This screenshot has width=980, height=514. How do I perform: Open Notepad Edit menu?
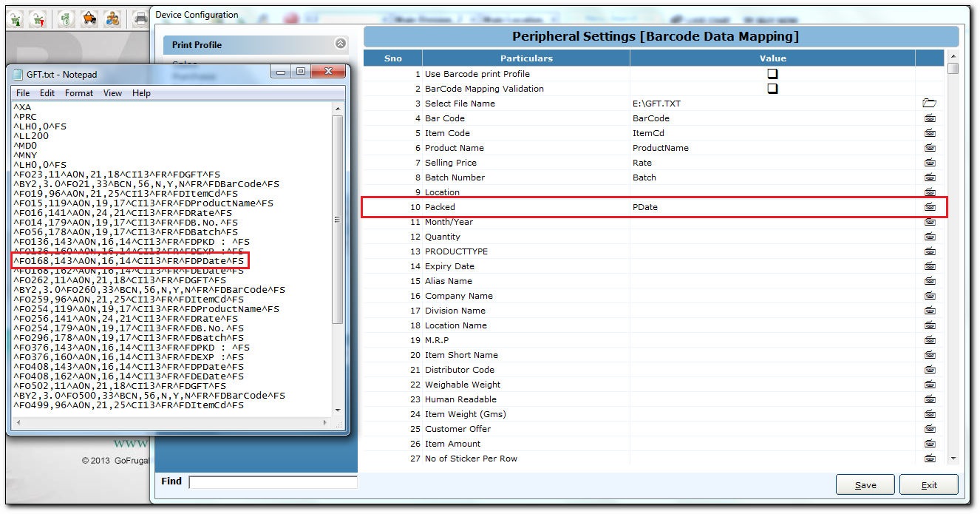[x=47, y=93]
